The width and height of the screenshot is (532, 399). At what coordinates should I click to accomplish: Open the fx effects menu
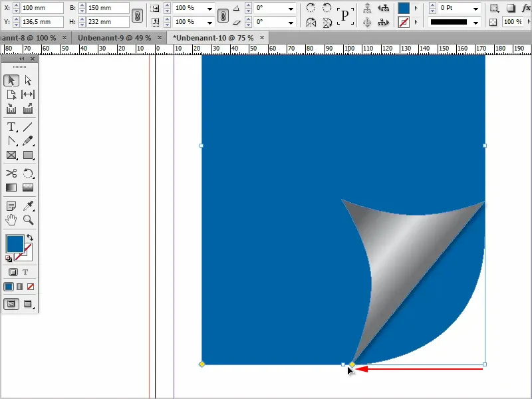click(x=527, y=8)
